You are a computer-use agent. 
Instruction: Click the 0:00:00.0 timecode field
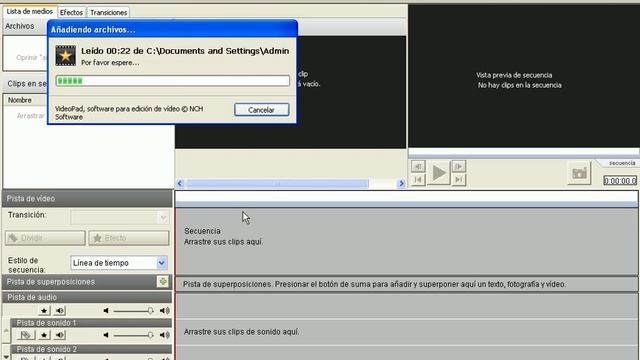pos(620,180)
